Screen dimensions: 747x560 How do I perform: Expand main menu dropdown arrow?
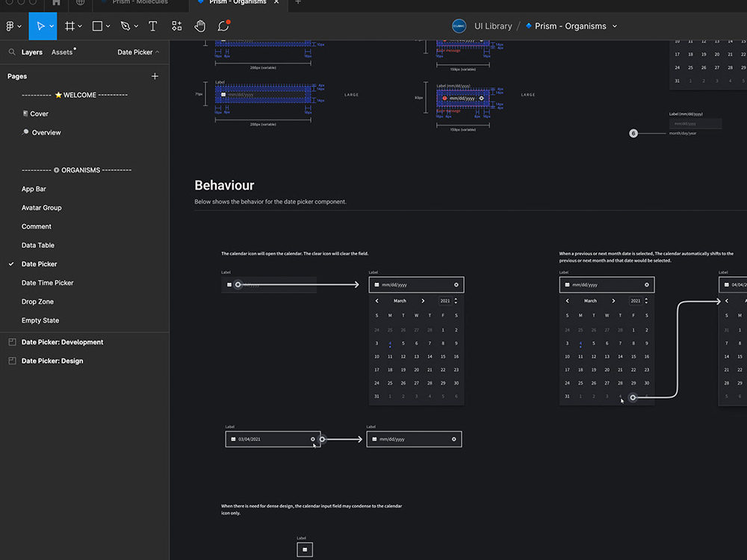[19, 27]
